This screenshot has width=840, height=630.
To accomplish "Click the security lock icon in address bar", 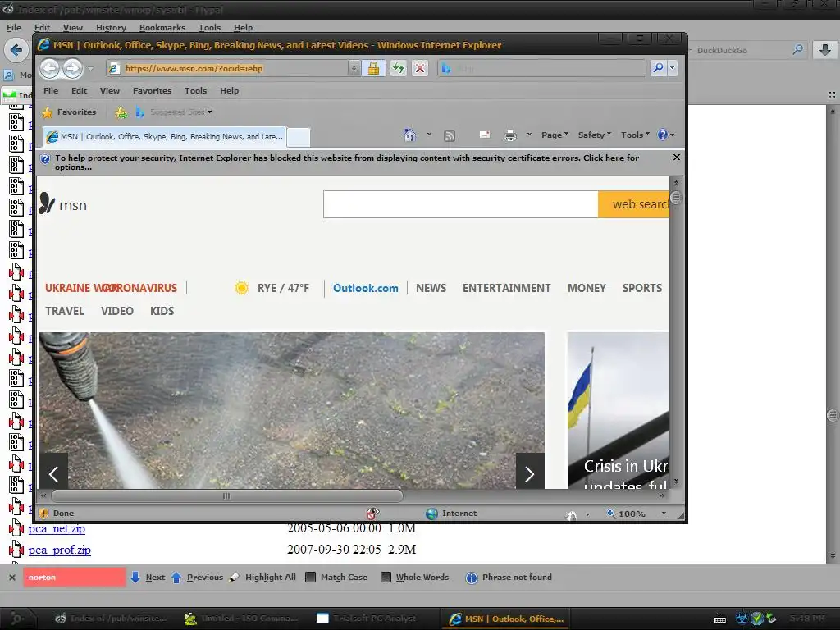I will coord(373,68).
